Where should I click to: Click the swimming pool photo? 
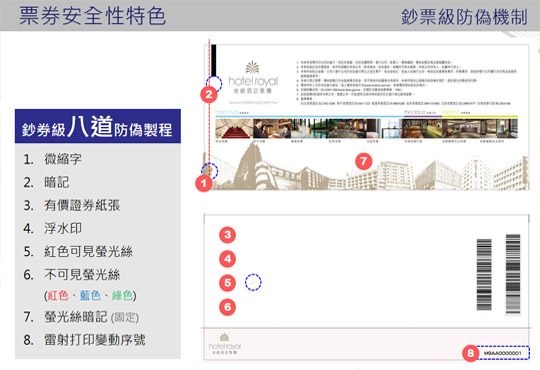[309, 129]
